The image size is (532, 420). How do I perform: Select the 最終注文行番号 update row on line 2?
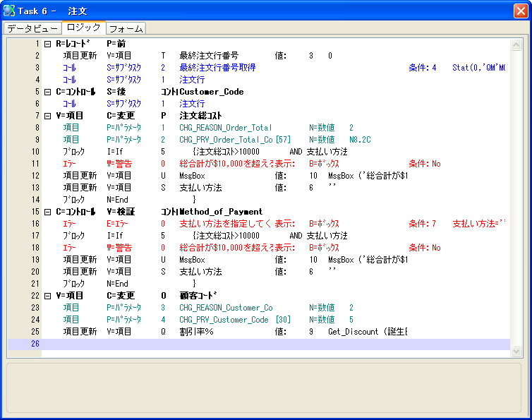pyautogui.click(x=259, y=56)
